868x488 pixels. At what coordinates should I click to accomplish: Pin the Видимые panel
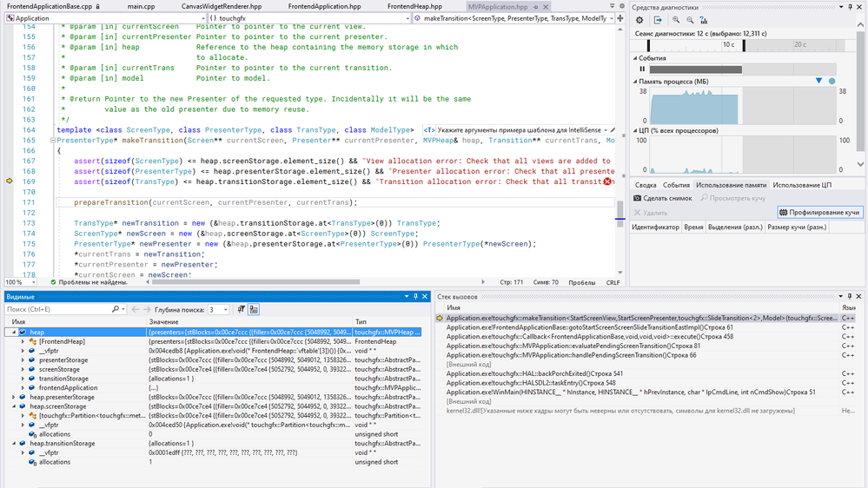tap(415, 297)
